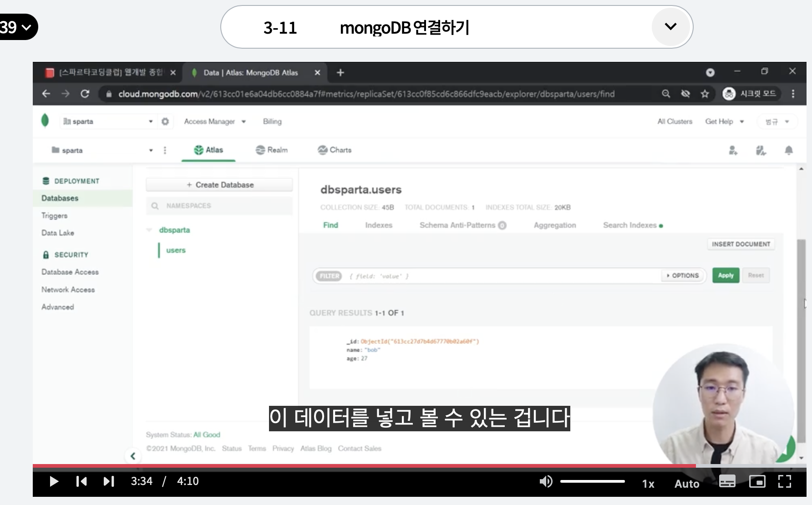Image resolution: width=812 pixels, height=505 pixels.
Task: Expand the 3-11 lesson title dropdown
Action: coord(670,27)
